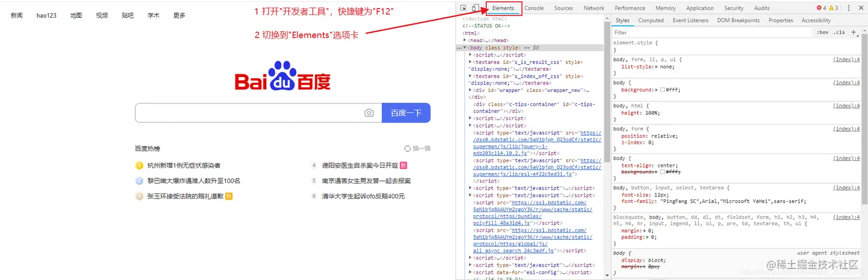Click the Baidu logo
The width and height of the screenshot is (868, 280).
[282, 76]
